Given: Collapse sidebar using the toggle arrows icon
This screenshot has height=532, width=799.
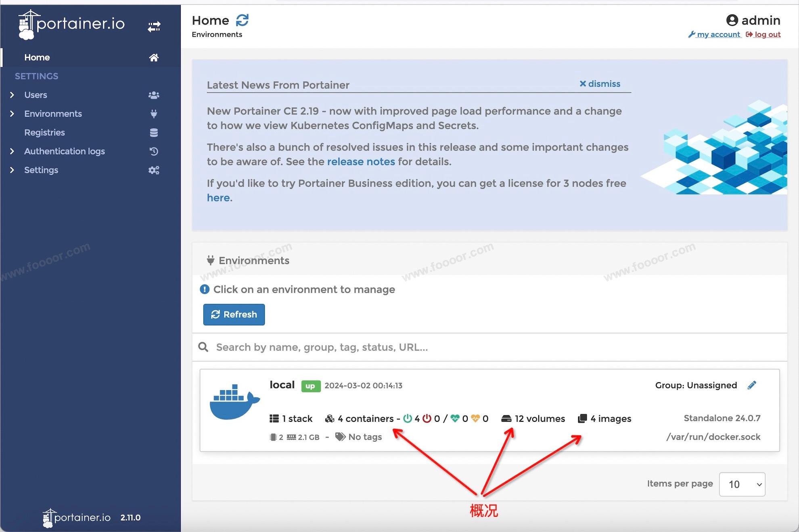Looking at the screenshot, I should [154, 27].
